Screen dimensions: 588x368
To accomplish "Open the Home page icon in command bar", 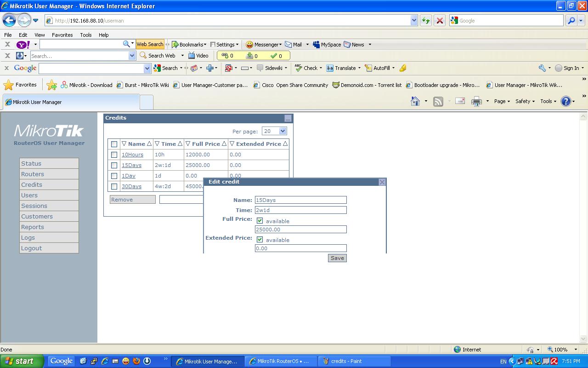I will point(415,101).
